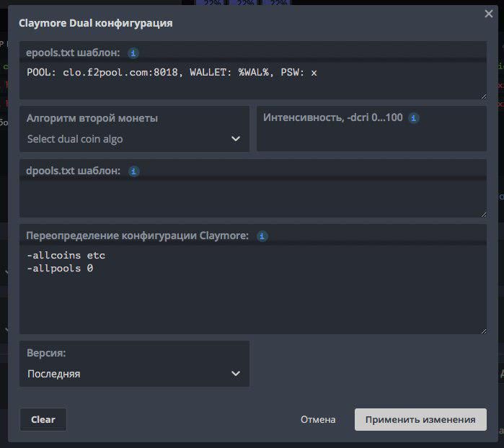Click Отмена to cancel
Image resolution: width=504 pixels, height=448 pixels.
[318, 419]
